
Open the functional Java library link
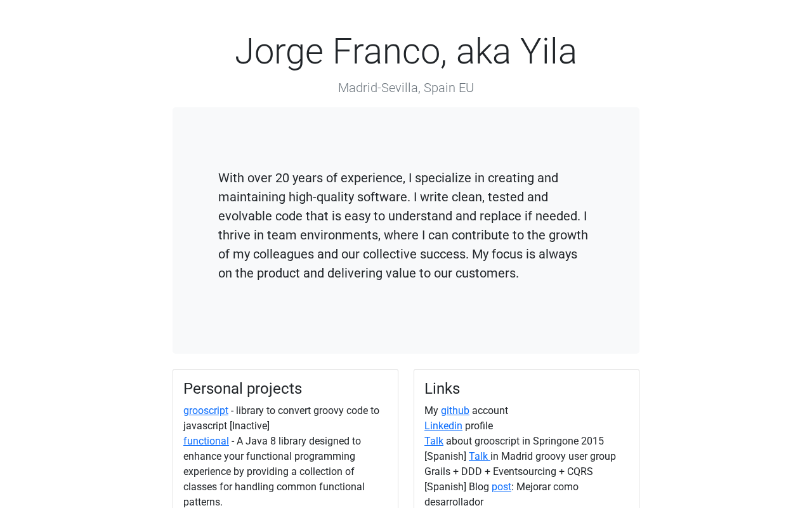pos(206,441)
